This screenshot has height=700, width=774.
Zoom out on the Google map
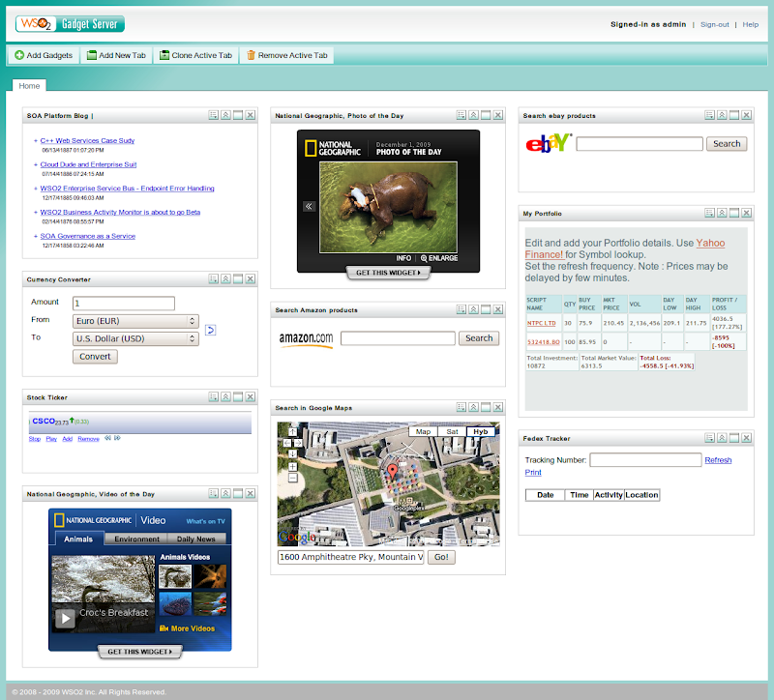(293, 478)
